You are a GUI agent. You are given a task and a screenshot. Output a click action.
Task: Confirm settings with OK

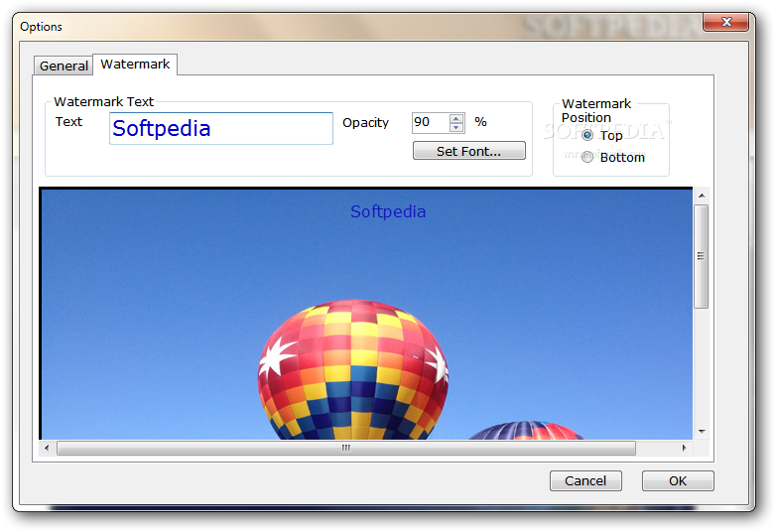coord(678,480)
